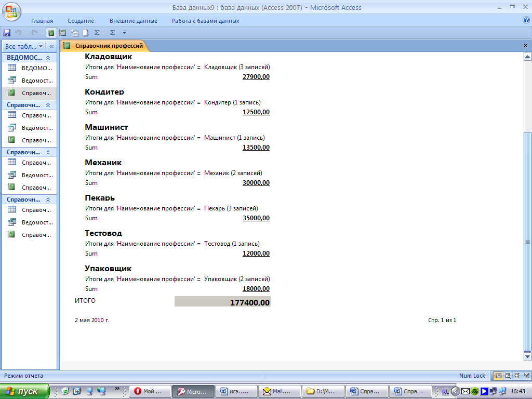
Task: Close the Справочник профессий report tab
Action: pos(526,46)
